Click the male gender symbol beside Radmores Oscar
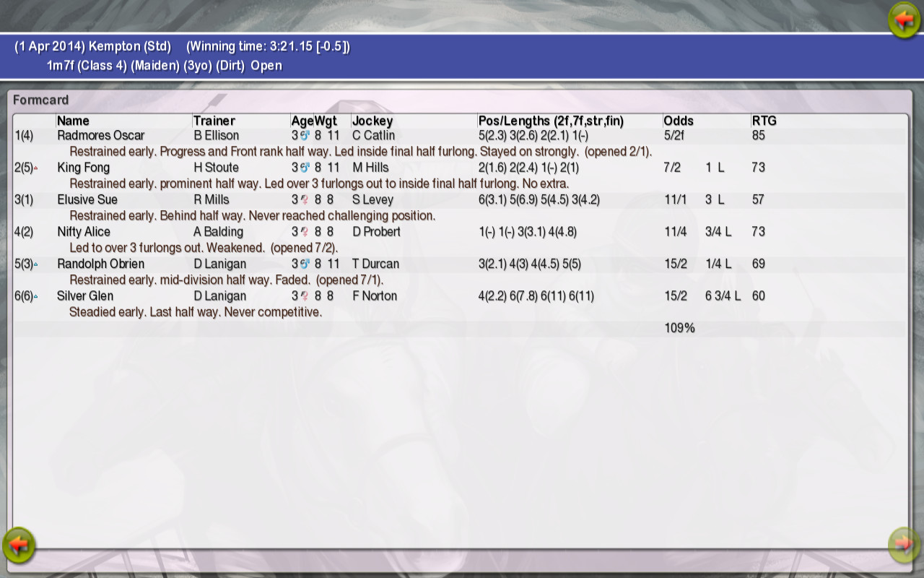Viewport: 924px width, 578px height. [305, 135]
